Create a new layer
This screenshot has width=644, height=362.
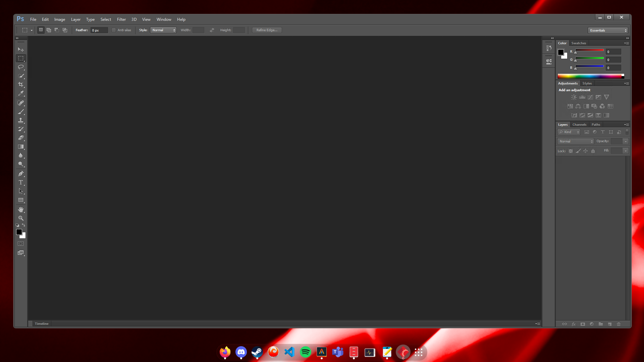pyautogui.click(x=609, y=324)
